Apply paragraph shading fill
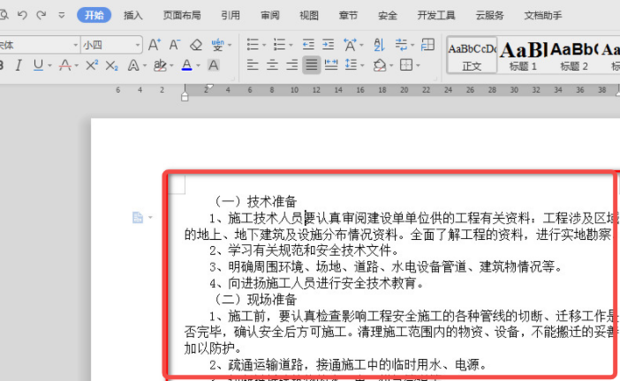620x381 pixels. click(x=380, y=65)
